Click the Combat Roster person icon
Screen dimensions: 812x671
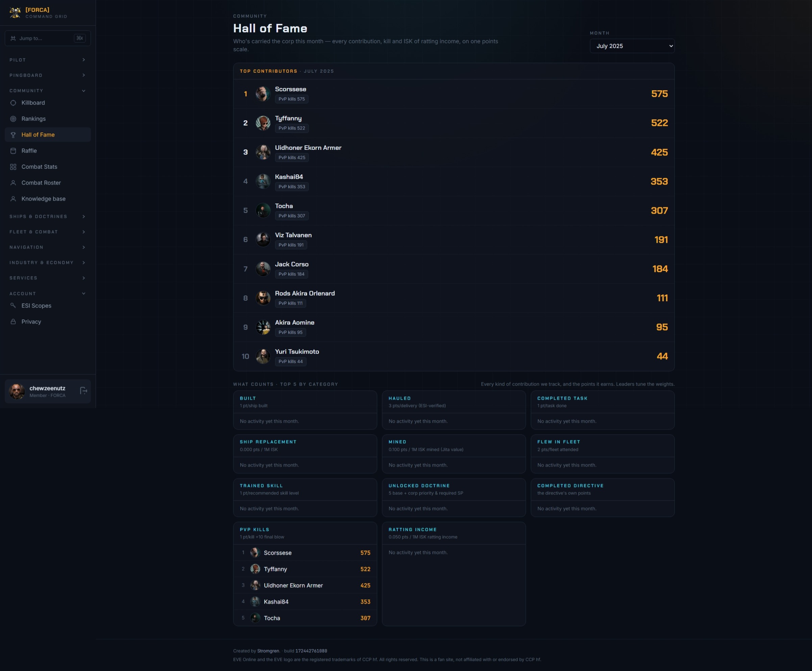pyautogui.click(x=13, y=183)
